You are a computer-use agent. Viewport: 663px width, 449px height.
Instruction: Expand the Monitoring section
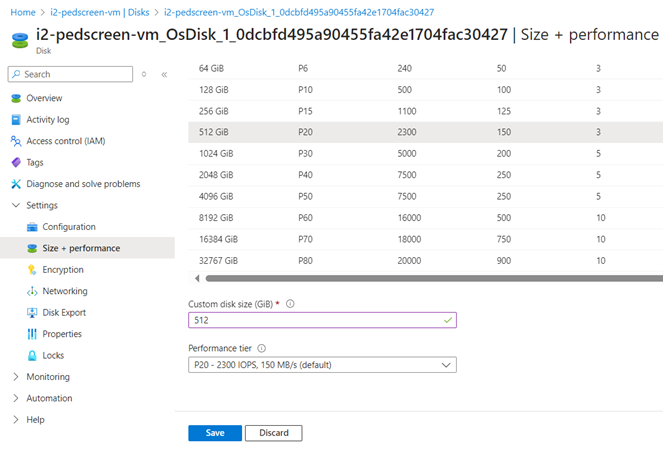point(16,377)
